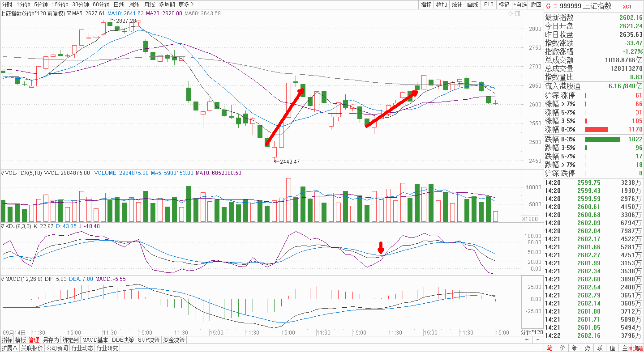The width and height of the screenshot is (644, 352).
Task: Select the 1分钟 period
Action: pos(23,4)
